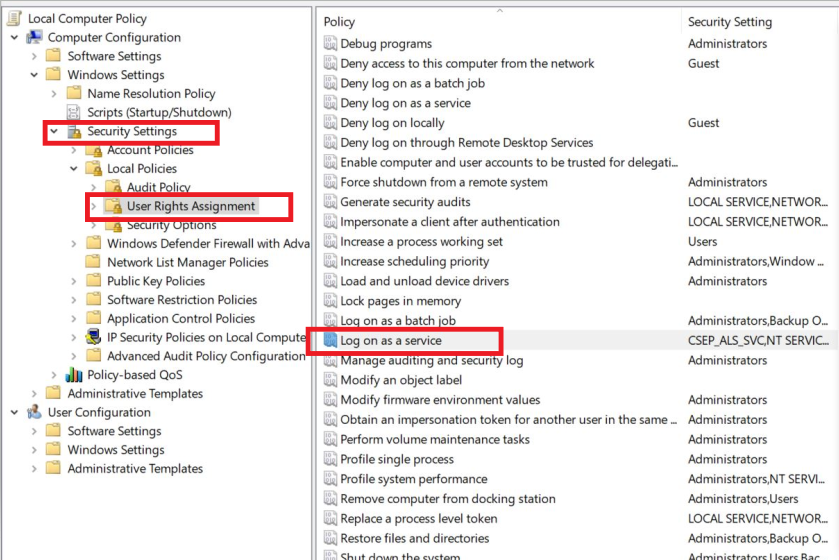Collapse the Local Policies node

point(74,168)
